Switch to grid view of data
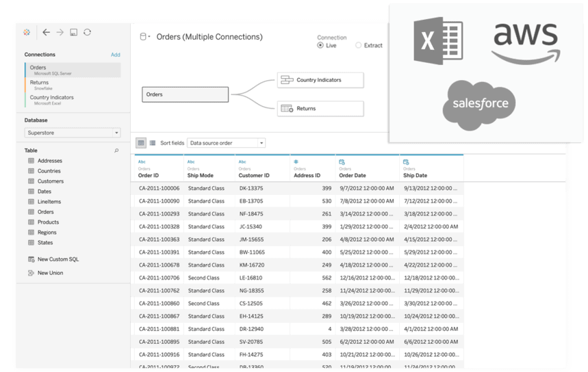Image resolution: width=588 pixels, height=372 pixels. coord(141,143)
